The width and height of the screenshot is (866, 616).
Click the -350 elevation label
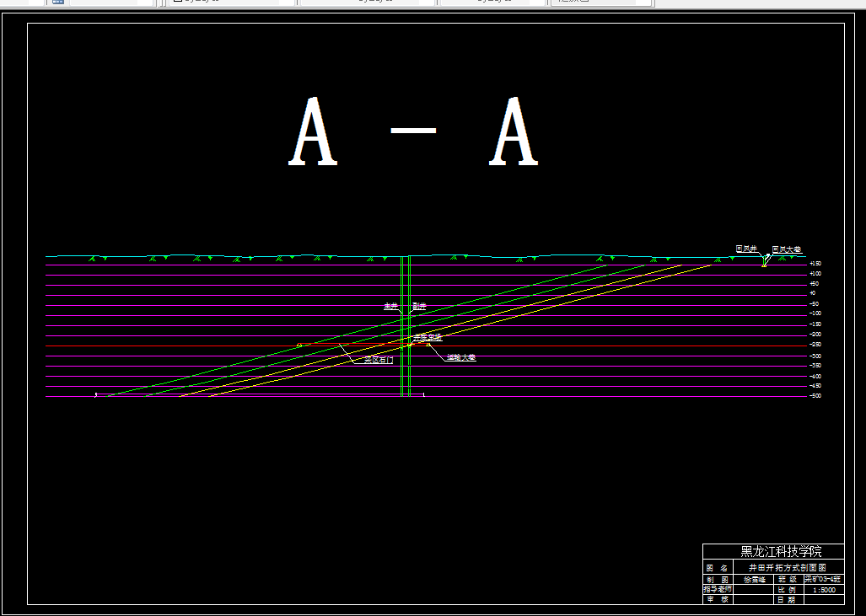click(815, 366)
